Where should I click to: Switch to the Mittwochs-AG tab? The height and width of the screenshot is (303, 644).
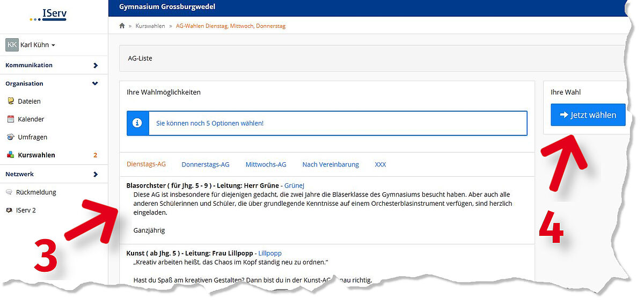[x=266, y=165]
